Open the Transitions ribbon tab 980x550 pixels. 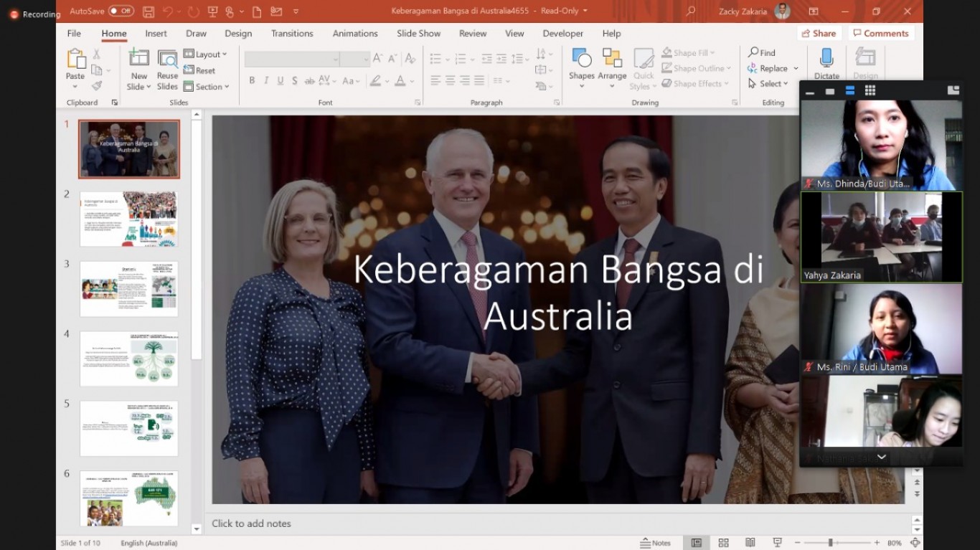point(292,34)
